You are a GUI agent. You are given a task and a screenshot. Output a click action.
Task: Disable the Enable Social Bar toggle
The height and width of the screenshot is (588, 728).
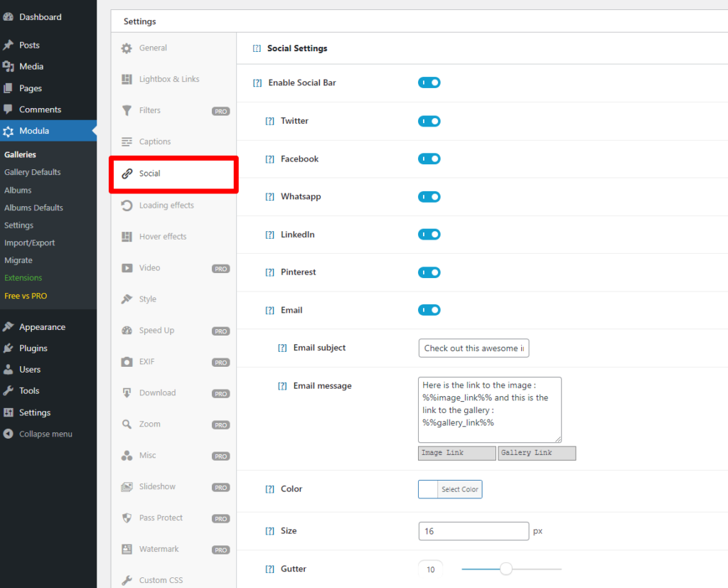(x=429, y=82)
